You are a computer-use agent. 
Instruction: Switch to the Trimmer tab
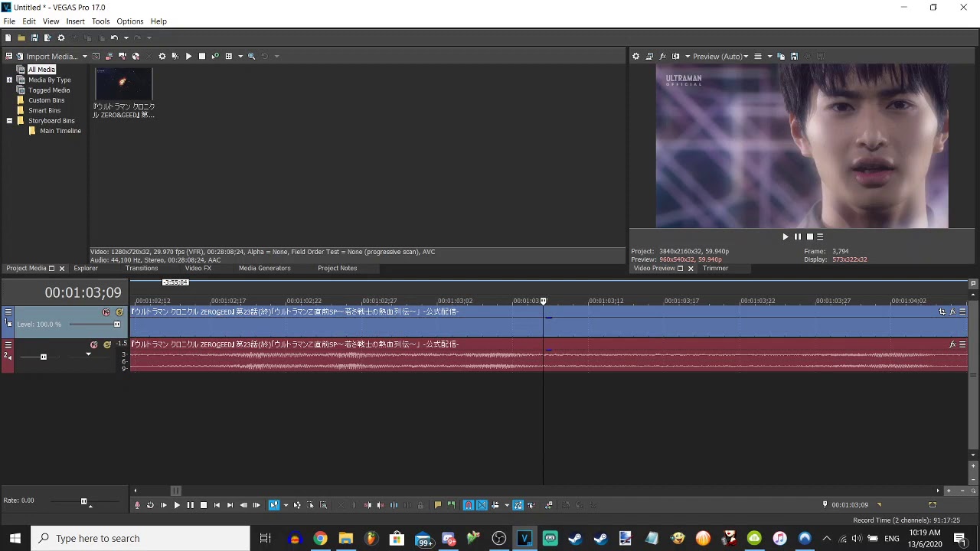coord(715,268)
